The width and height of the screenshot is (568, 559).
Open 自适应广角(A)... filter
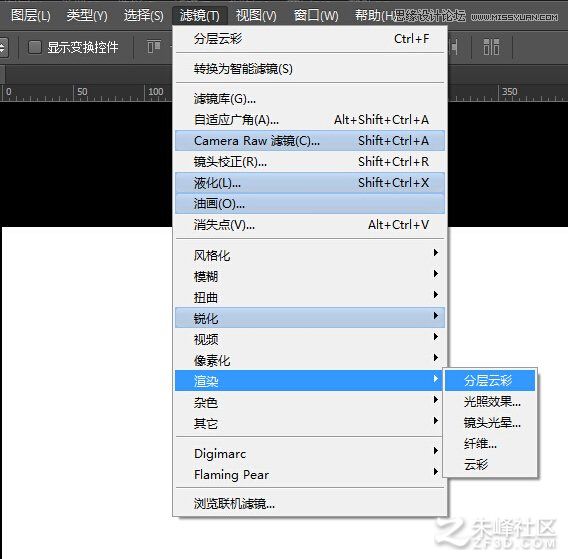pyautogui.click(x=310, y=120)
